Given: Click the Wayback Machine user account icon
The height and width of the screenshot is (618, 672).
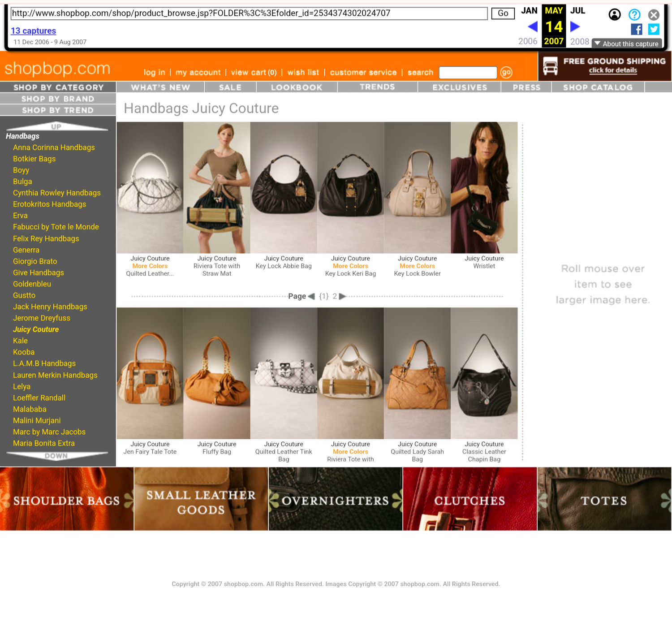Looking at the screenshot, I should (614, 15).
